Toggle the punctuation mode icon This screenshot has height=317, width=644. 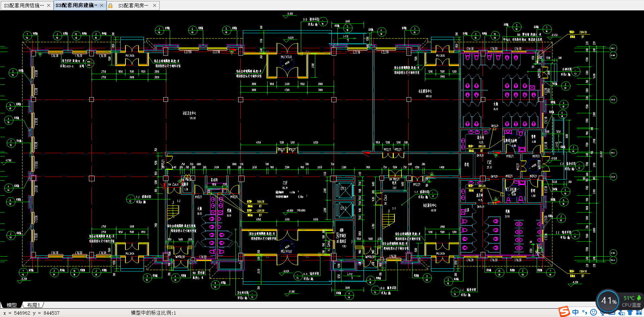585,312
